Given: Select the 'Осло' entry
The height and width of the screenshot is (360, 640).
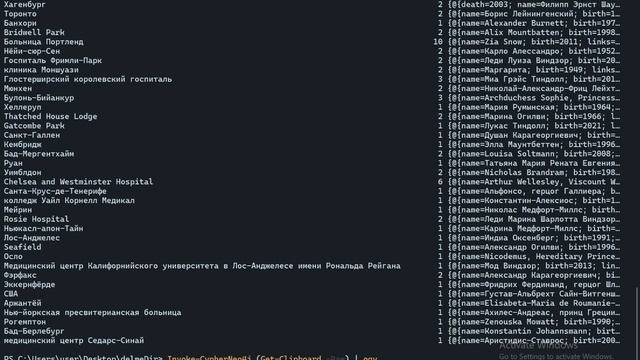Looking at the screenshot, I should point(13,257).
